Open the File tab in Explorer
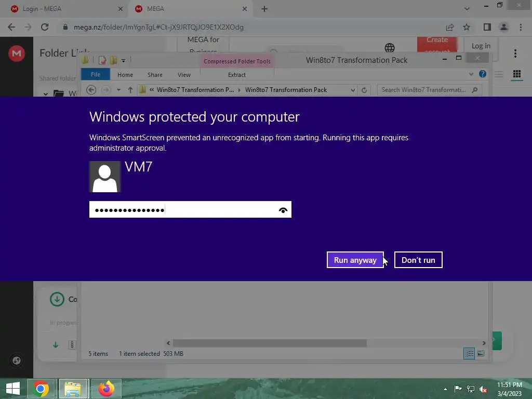The height and width of the screenshot is (399, 532). pyautogui.click(x=96, y=74)
